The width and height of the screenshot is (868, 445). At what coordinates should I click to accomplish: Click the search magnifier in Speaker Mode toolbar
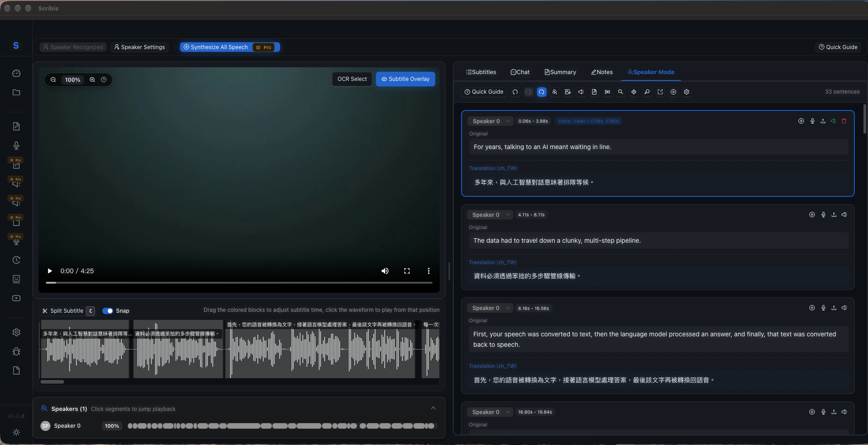pos(621,92)
